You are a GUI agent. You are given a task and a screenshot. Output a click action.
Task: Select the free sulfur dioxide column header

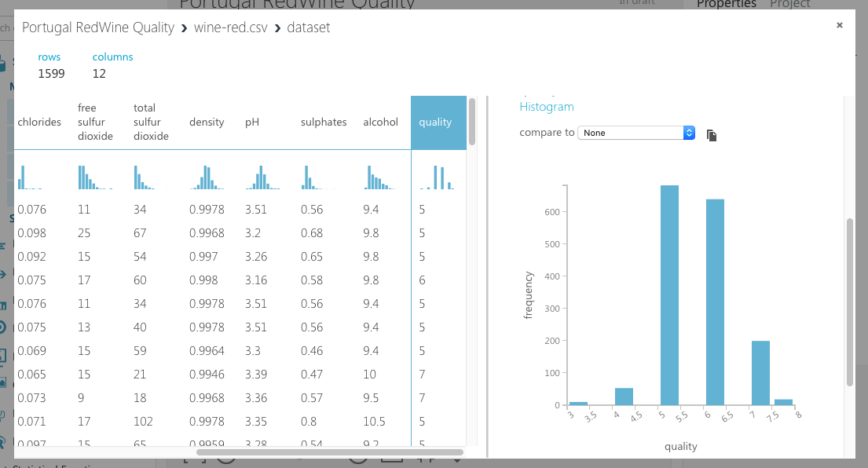[x=95, y=122]
